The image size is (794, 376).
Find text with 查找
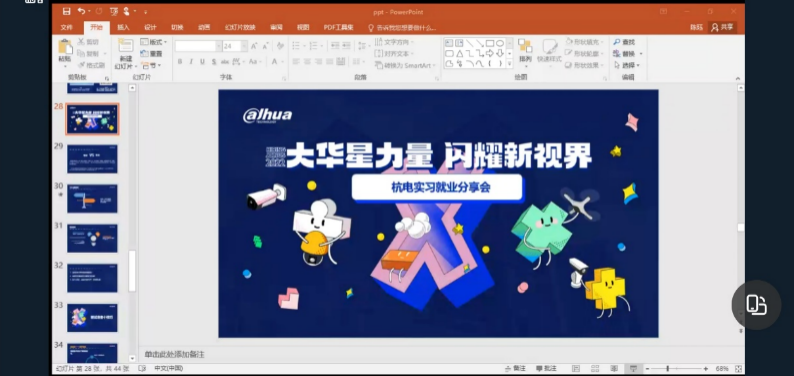[624, 42]
